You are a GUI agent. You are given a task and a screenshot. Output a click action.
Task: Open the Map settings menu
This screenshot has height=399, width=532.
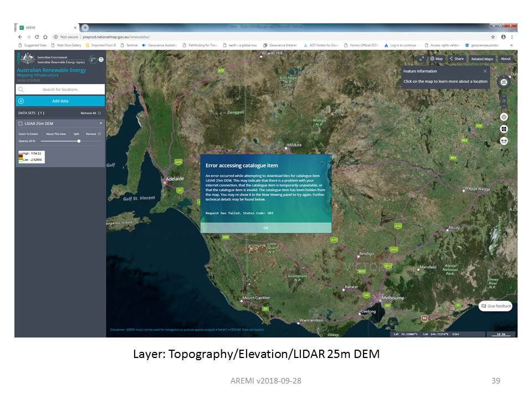(x=437, y=59)
